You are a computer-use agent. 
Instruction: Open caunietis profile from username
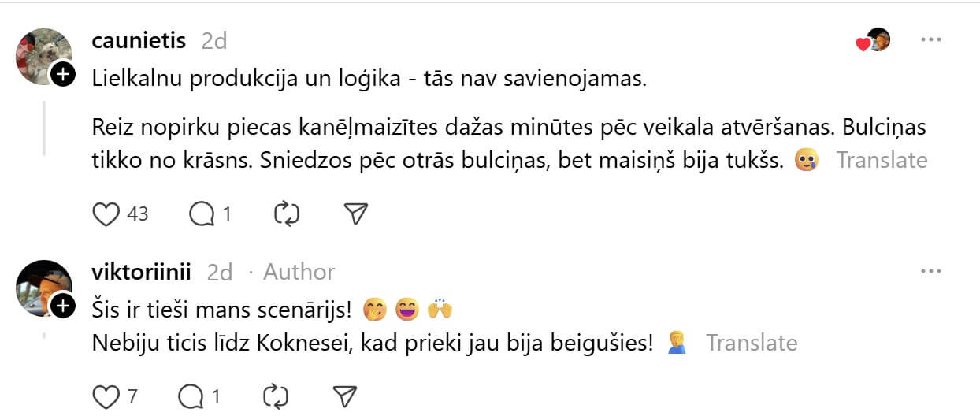[x=139, y=40]
